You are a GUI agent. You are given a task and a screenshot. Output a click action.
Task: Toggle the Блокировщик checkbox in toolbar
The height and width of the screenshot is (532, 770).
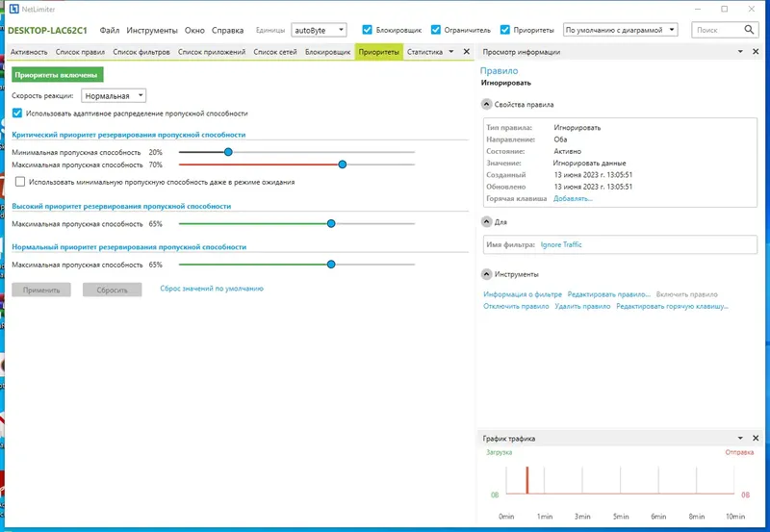click(x=367, y=30)
